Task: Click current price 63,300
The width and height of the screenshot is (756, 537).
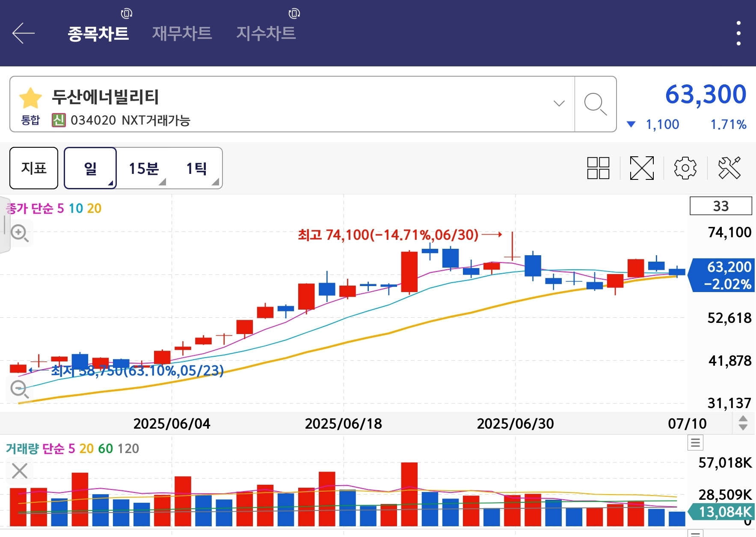Action: [x=706, y=94]
